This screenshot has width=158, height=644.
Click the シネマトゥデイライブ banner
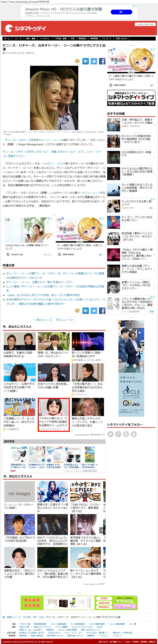click(x=131, y=98)
